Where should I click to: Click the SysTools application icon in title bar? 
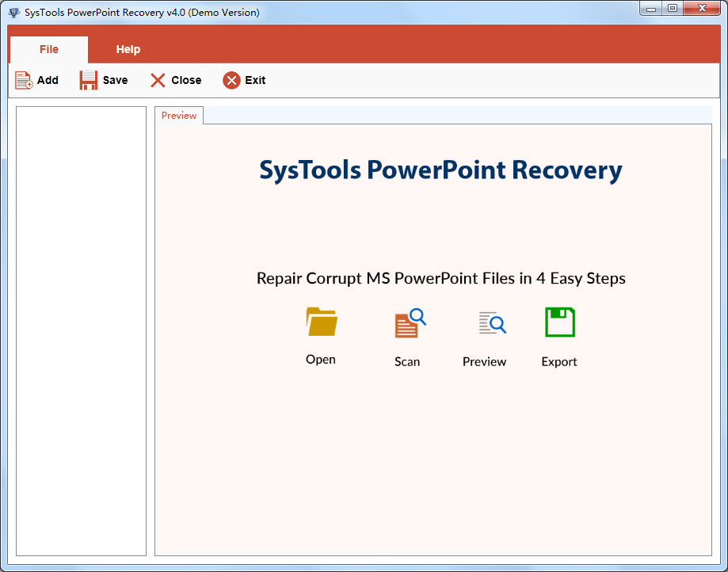pos(13,12)
